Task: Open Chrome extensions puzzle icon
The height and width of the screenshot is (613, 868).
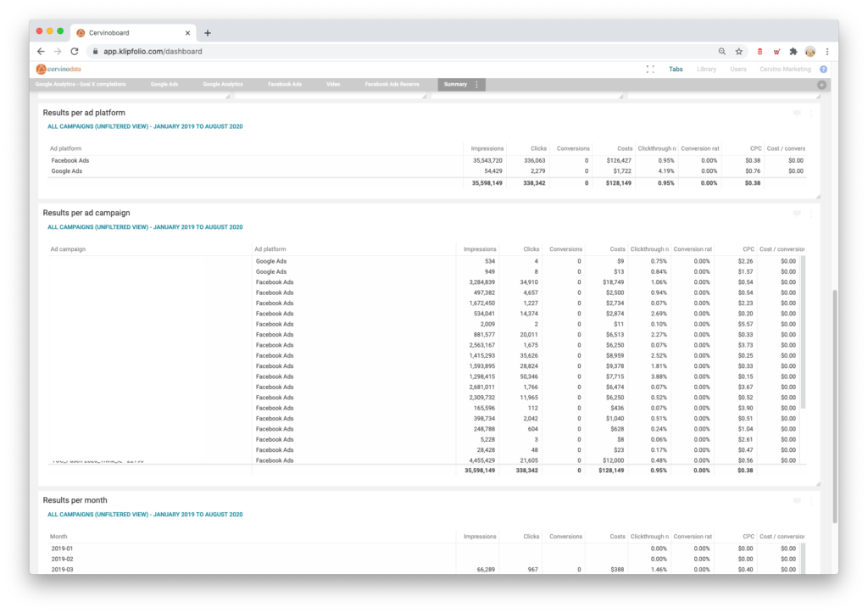Action: [x=793, y=51]
